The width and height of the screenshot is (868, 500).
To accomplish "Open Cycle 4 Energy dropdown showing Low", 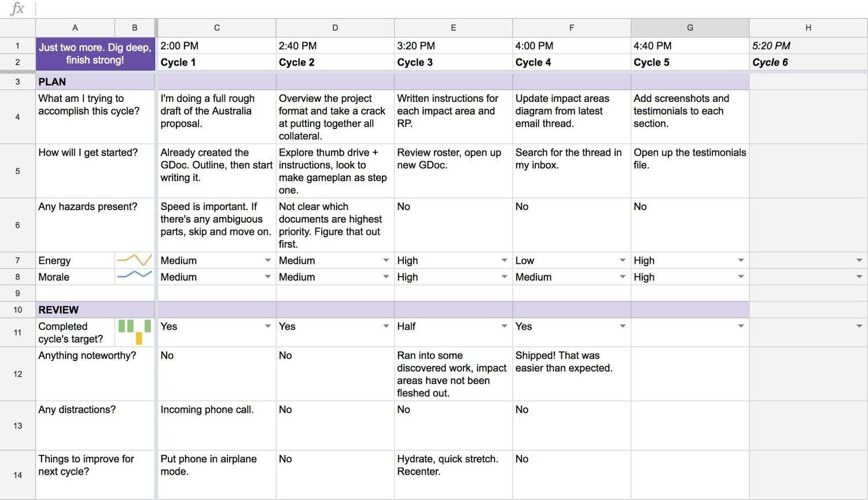I will pyautogui.click(x=623, y=260).
